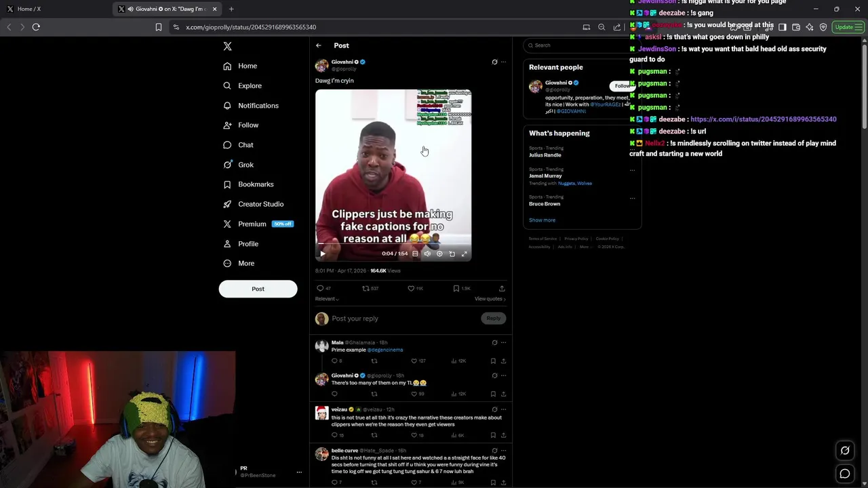This screenshot has height=488, width=868.
Task: Open @degencinema mention link
Action: (385, 350)
